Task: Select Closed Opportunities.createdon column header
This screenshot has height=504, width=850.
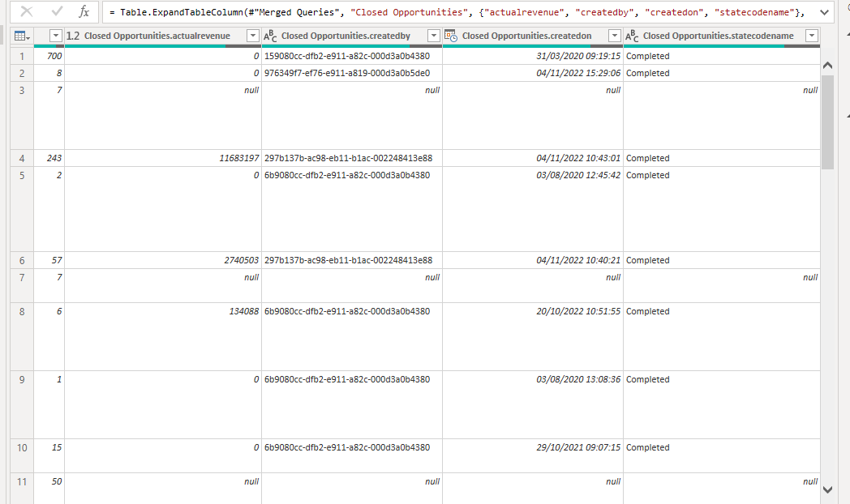Action: (527, 36)
